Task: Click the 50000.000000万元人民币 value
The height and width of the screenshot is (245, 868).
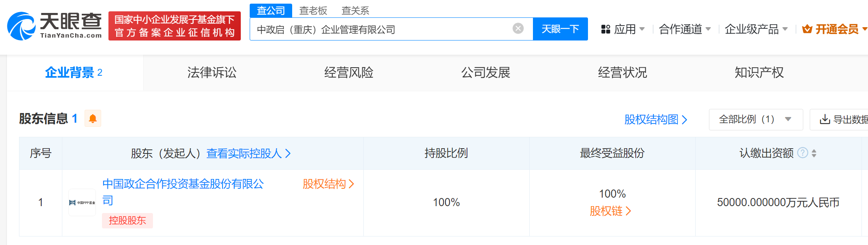Action: (x=778, y=202)
